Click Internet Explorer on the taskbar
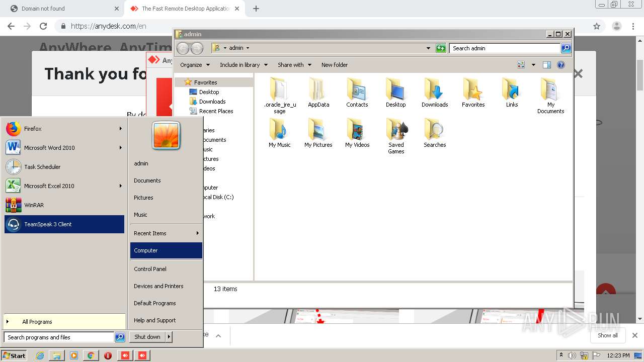The width and height of the screenshot is (644, 362). coord(40,355)
